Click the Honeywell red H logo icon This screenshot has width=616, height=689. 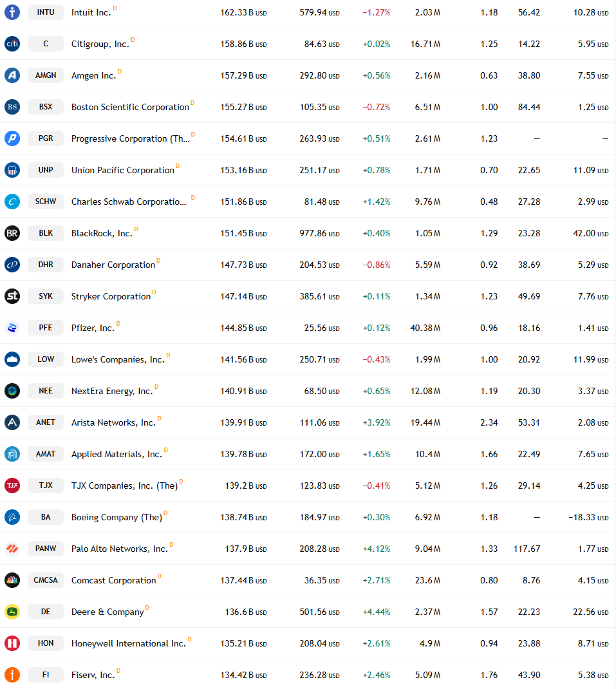click(12, 643)
